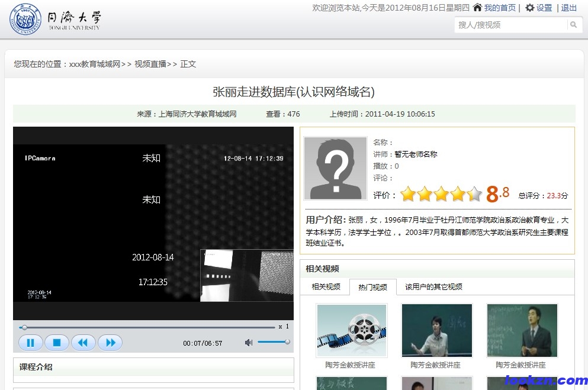Click 陶芳金教授讲座 under male lecturer thumbnail
The width and height of the screenshot is (588, 390).
pos(520,365)
